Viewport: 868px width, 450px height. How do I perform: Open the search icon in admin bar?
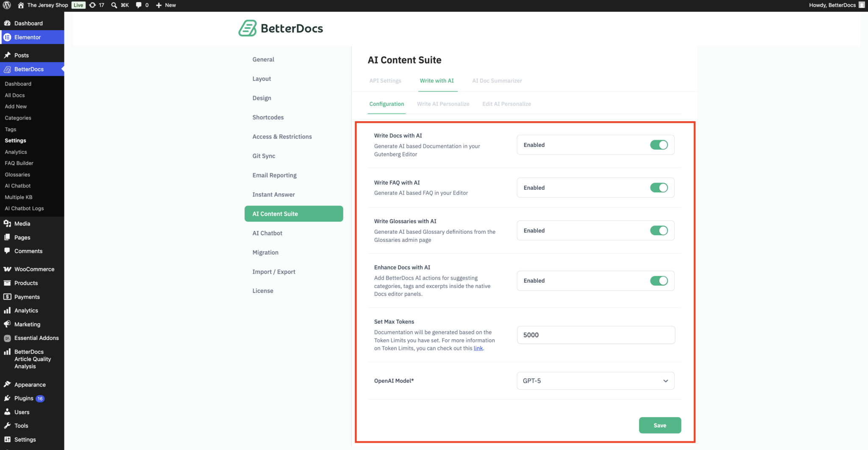coord(114,5)
